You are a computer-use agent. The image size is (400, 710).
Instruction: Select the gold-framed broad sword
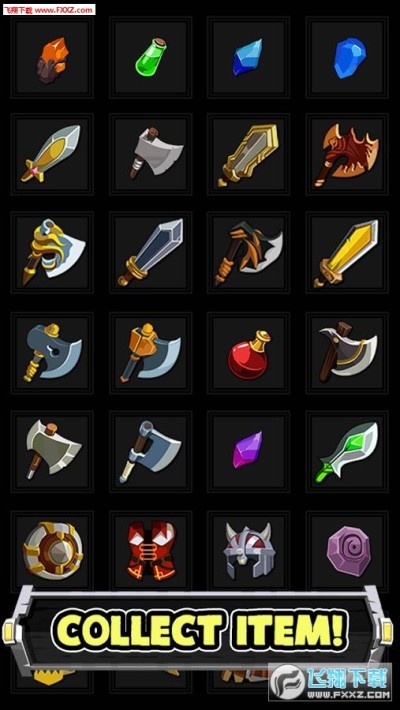[x=249, y=154]
